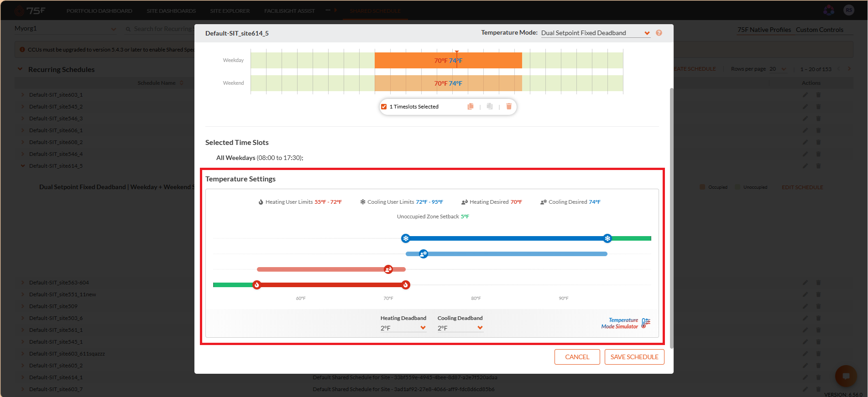Collapse the Recurring Schedules section
Screen dimensions: 868x397
click(20, 69)
